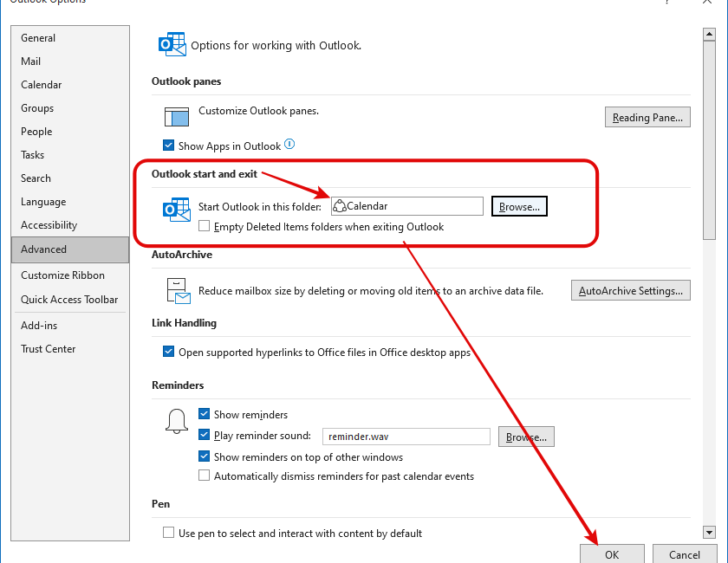Click the Customize Outlook panes layout icon

coord(177,117)
